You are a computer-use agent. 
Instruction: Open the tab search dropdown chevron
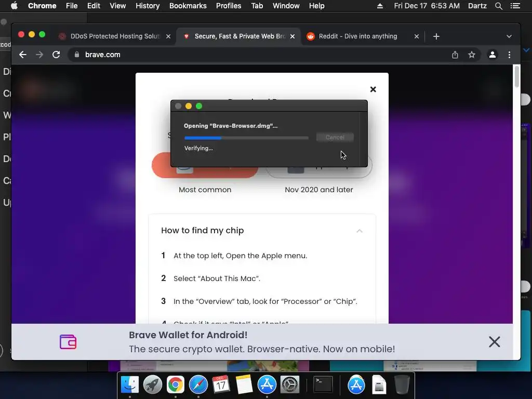(509, 36)
